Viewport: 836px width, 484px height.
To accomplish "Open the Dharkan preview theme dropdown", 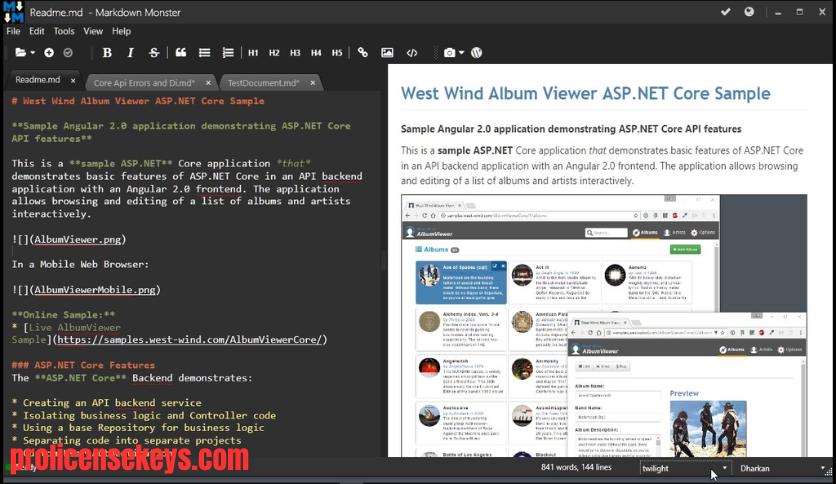I will [x=782, y=468].
